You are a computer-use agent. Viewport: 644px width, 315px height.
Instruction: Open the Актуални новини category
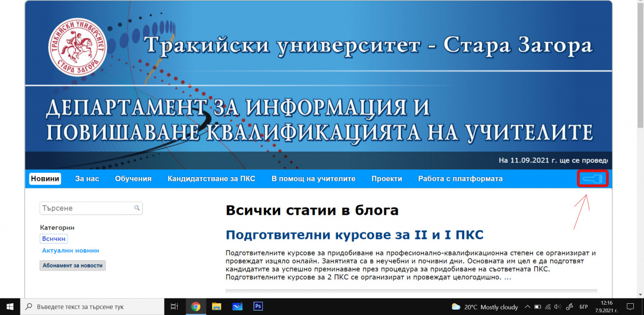(x=70, y=251)
